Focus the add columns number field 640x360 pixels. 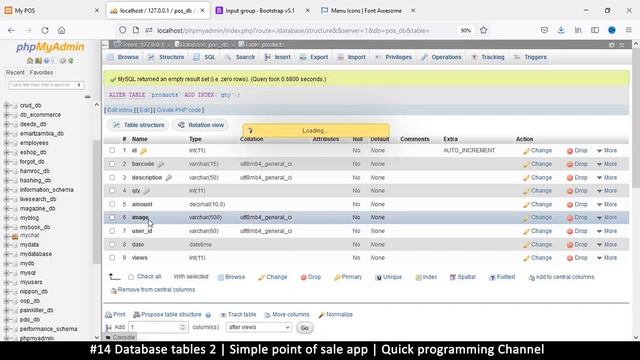(158, 327)
